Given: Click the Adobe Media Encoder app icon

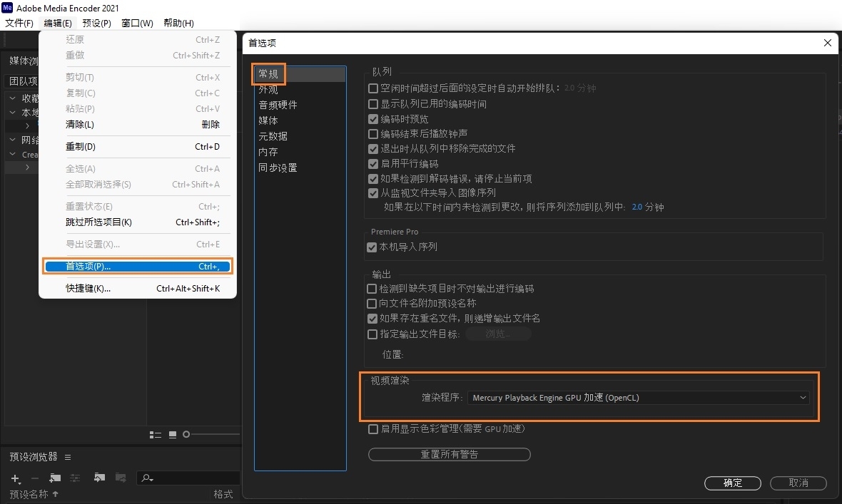Looking at the screenshot, I should pos(7,8).
